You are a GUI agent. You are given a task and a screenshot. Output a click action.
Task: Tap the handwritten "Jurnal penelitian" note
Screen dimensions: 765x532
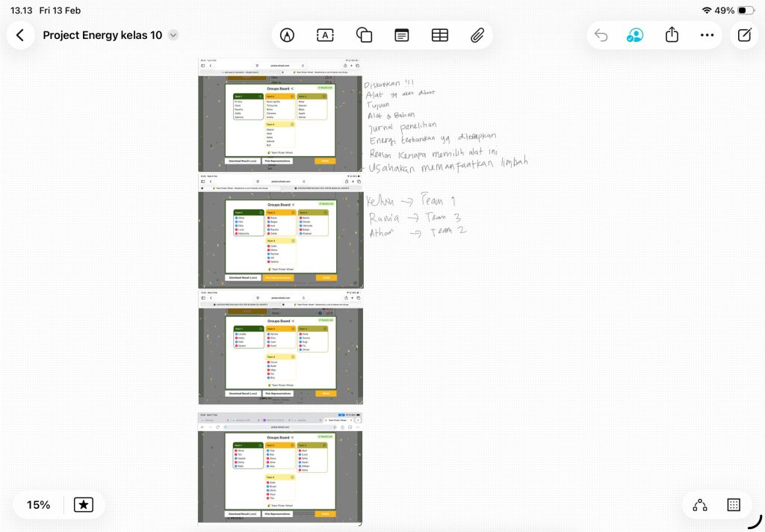click(403, 126)
